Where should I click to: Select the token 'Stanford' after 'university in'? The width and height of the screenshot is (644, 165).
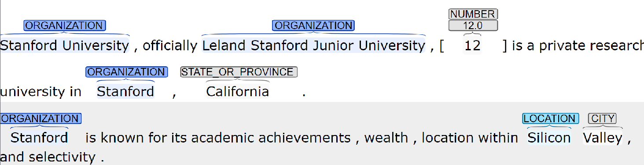pyautogui.click(x=125, y=92)
